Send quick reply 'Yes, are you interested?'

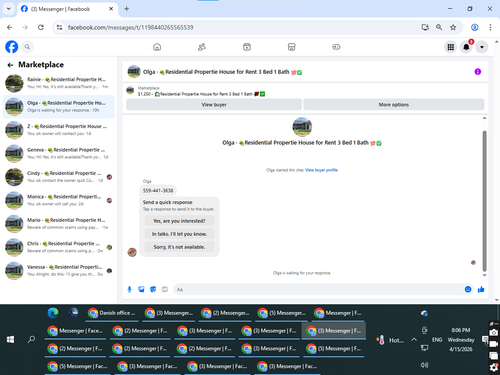point(179,221)
